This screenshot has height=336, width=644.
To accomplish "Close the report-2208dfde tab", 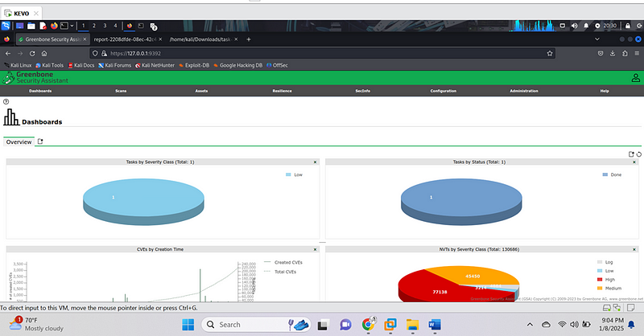I will [x=160, y=39].
